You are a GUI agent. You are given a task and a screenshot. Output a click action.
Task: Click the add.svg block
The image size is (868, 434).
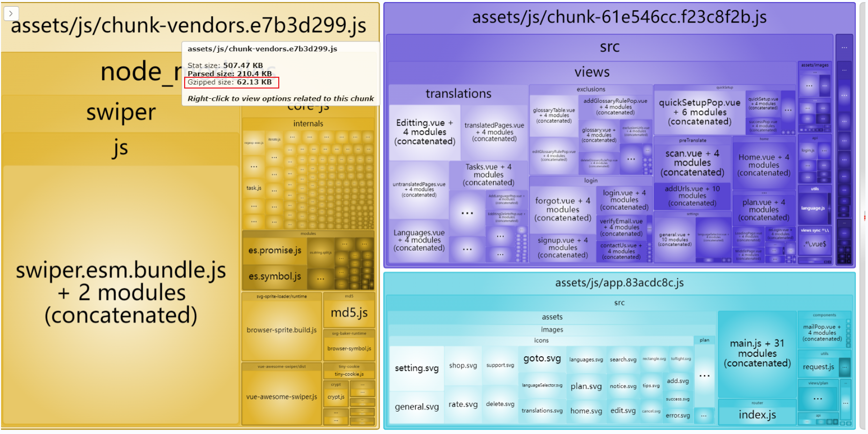[678, 381]
